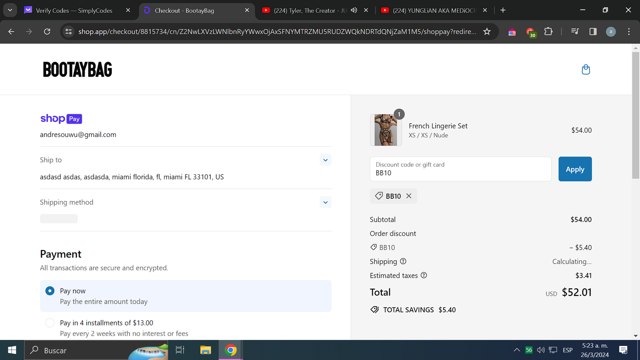This screenshot has width=640, height=360.
Task: Close the Checkout BootayBag tab
Action: (247, 10)
